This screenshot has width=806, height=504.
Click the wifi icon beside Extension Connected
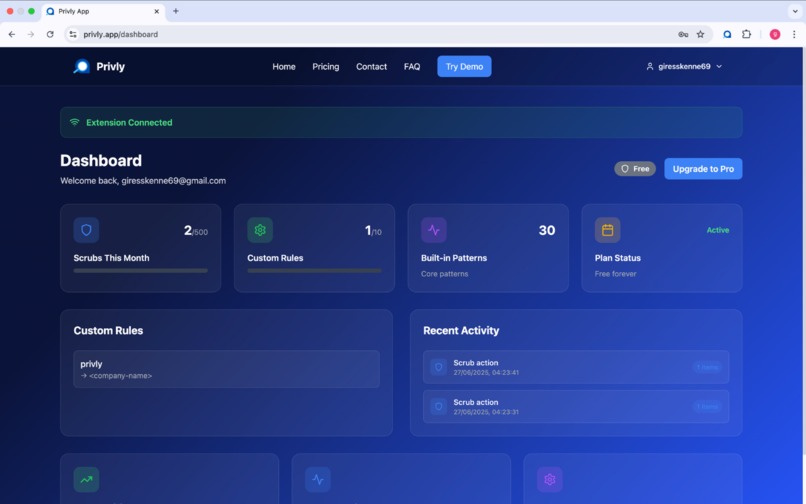(75, 122)
